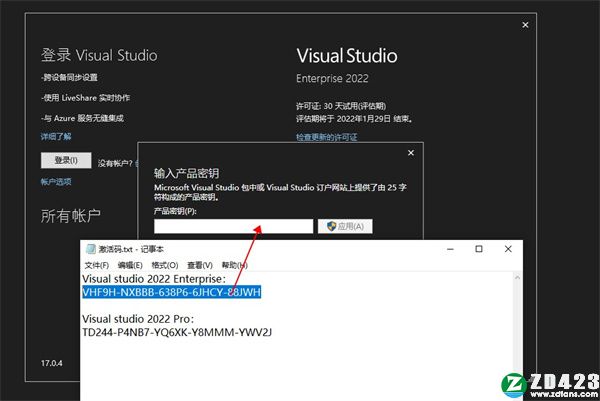Close the product key entry dialog
This screenshot has height=401, width=600.
(x=411, y=153)
